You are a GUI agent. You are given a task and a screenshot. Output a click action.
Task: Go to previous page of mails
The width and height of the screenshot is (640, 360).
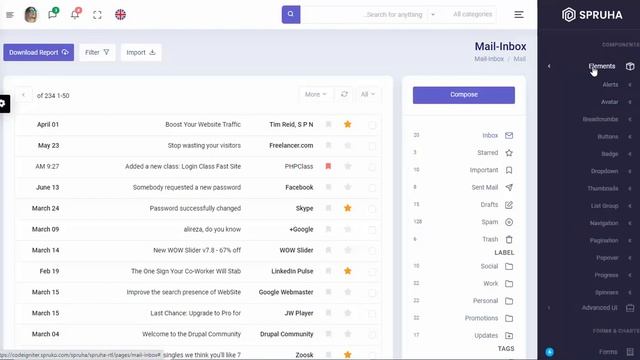(24, 95)
